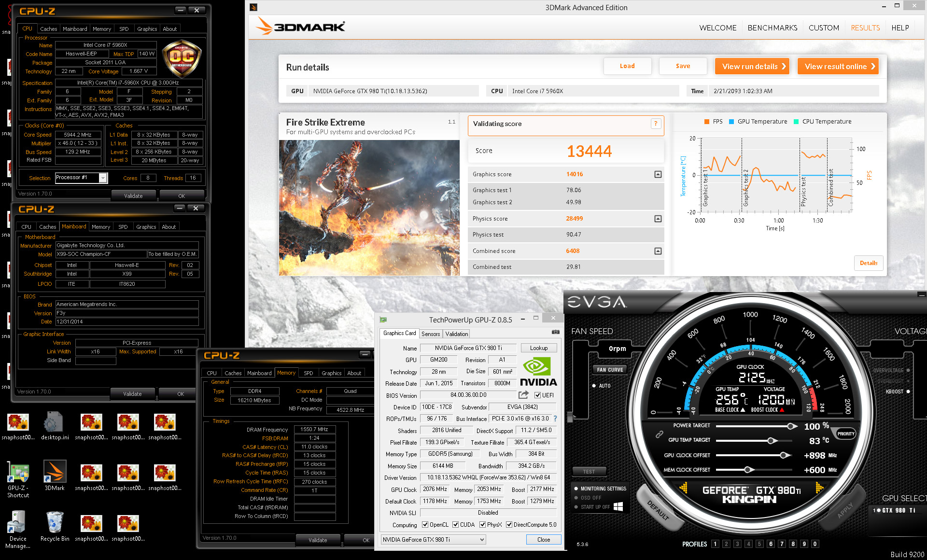
Task: Collapse the Graphics score section
Action: point(658,174)
